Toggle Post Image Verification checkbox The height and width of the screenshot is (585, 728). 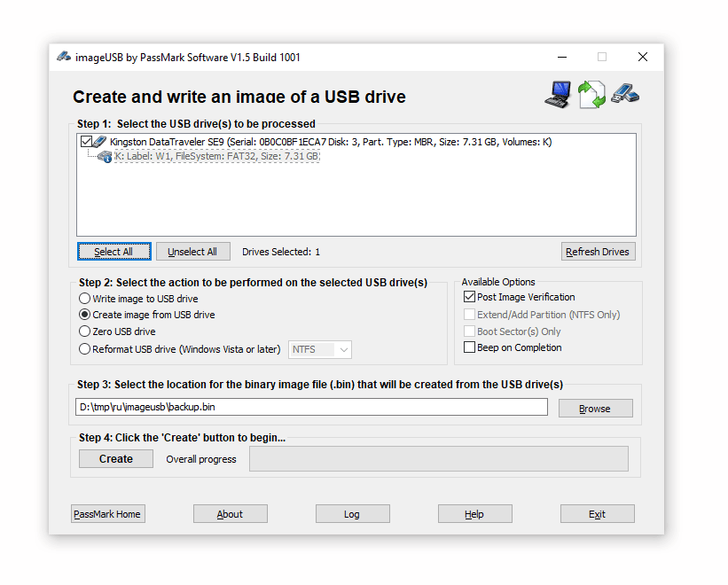[x=469, y=297]
